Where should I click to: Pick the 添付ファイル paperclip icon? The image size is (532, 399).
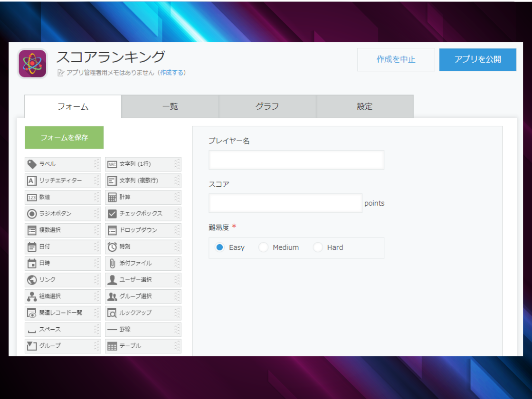tap(112, 263)
